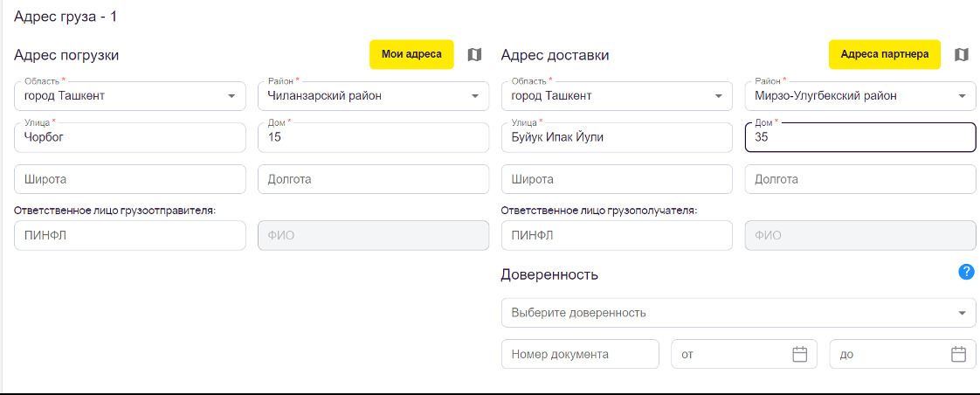Click the 'Адрес доставки' heading
This screenshot has height=395, width=980.
(555, 55)
